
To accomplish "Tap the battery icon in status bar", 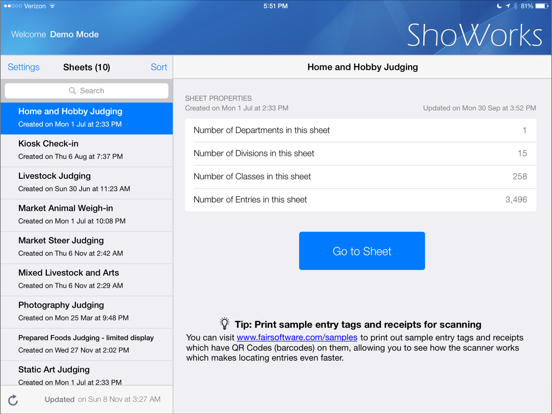I will [541, 6].
